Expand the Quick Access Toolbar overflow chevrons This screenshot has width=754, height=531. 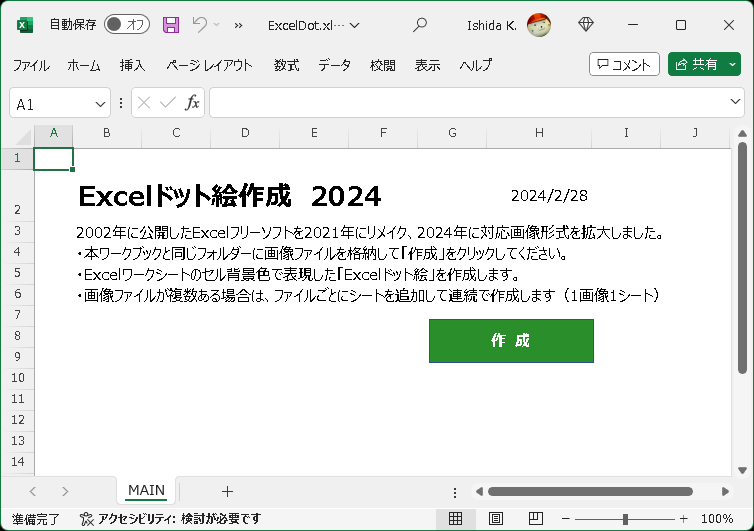click(238, 25)
